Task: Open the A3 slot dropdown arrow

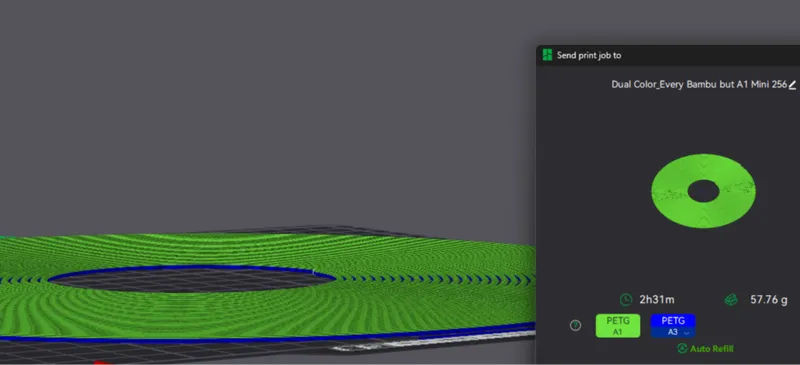Action: [686, 332]
